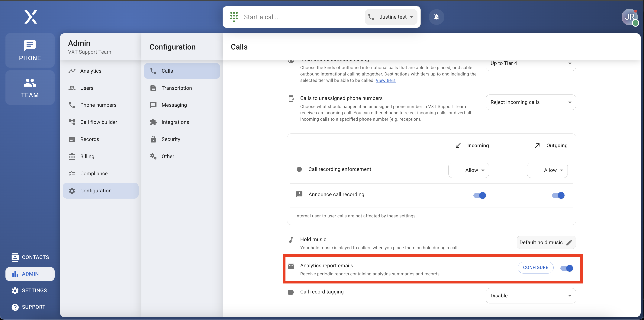This screenshot has height=320, width=644.
Task: Open SUPPORT in the sidebar
Action: click(x=30, y=307)
